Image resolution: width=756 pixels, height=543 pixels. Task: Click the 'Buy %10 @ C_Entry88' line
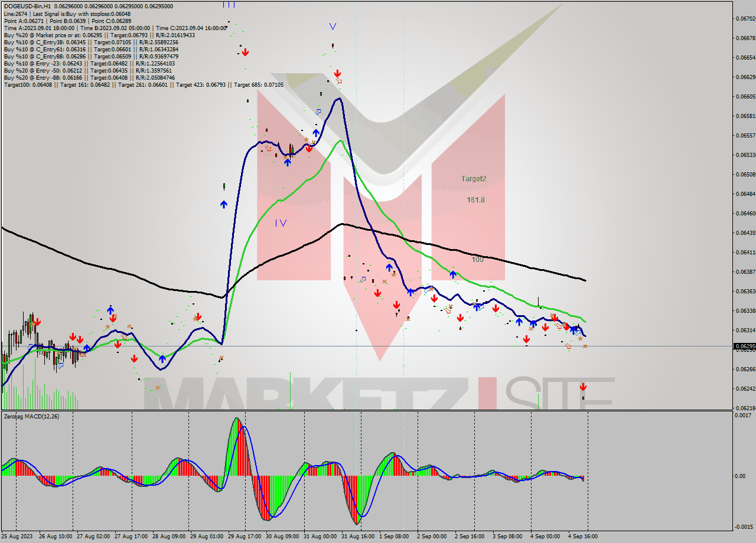tap(90, 56)
